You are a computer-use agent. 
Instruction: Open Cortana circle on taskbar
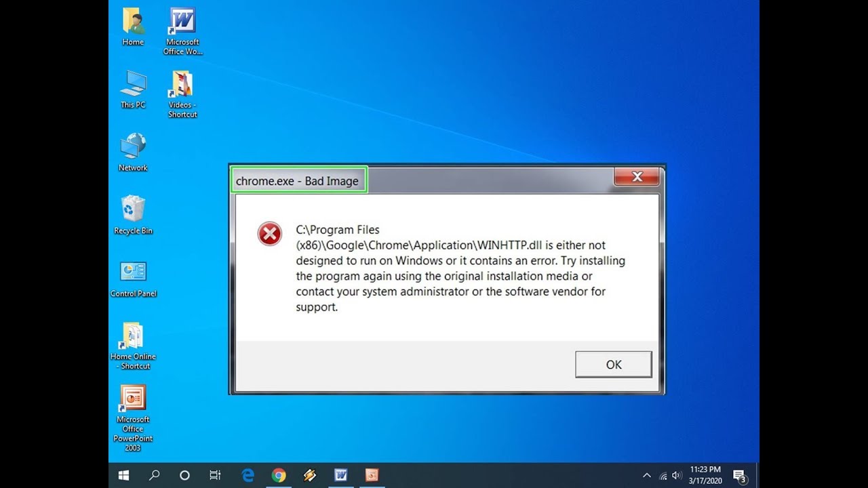(x=184, y=475)
